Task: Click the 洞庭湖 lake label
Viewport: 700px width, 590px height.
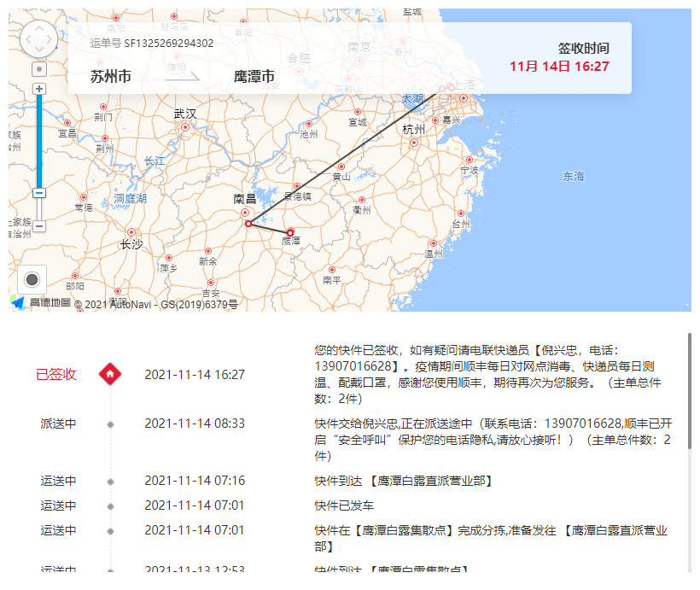Action: pos(130,198)
